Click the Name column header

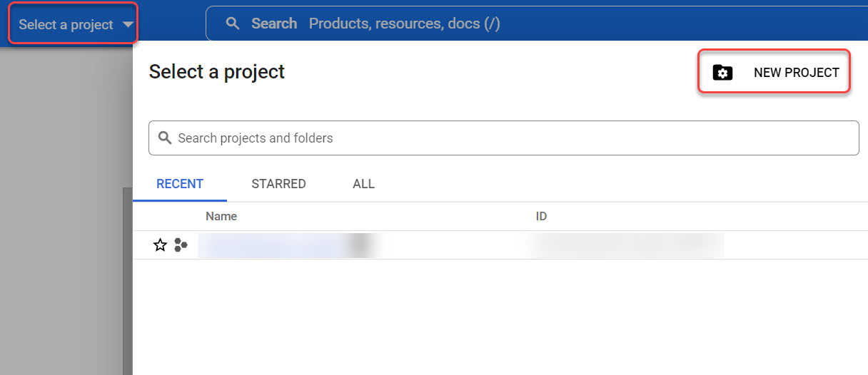point(221,216)
